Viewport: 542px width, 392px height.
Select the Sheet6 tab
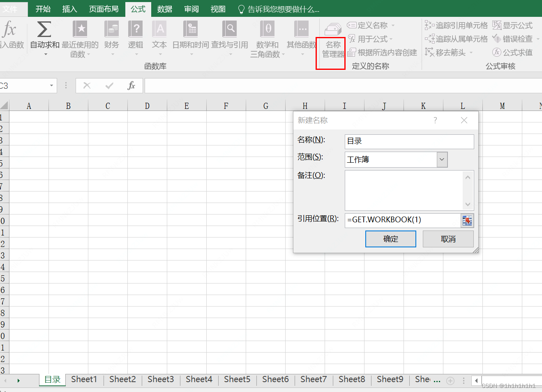click(275, 379)
